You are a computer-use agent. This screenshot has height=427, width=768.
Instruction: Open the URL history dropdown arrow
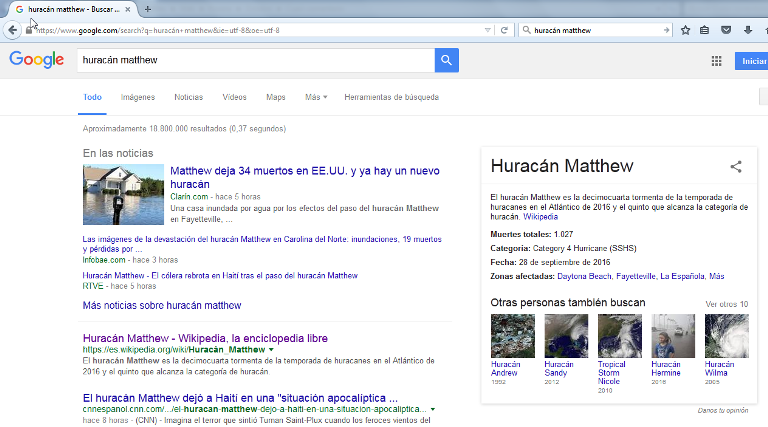[487, 30]
